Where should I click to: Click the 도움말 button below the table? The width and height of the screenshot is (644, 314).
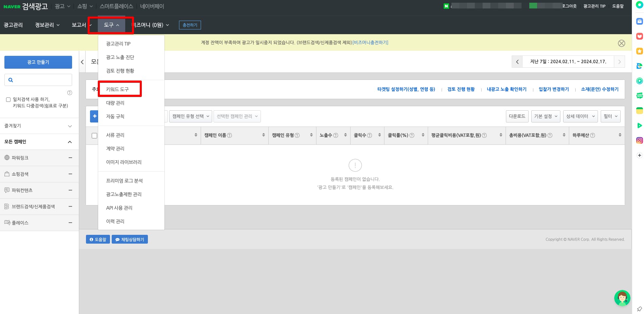pyautogui.click(x=98, y=240)
